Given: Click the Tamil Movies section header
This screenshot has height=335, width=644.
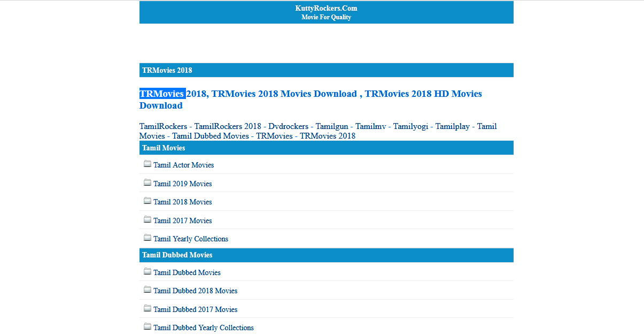Looking at the screenshot, I should click(327, 148).
